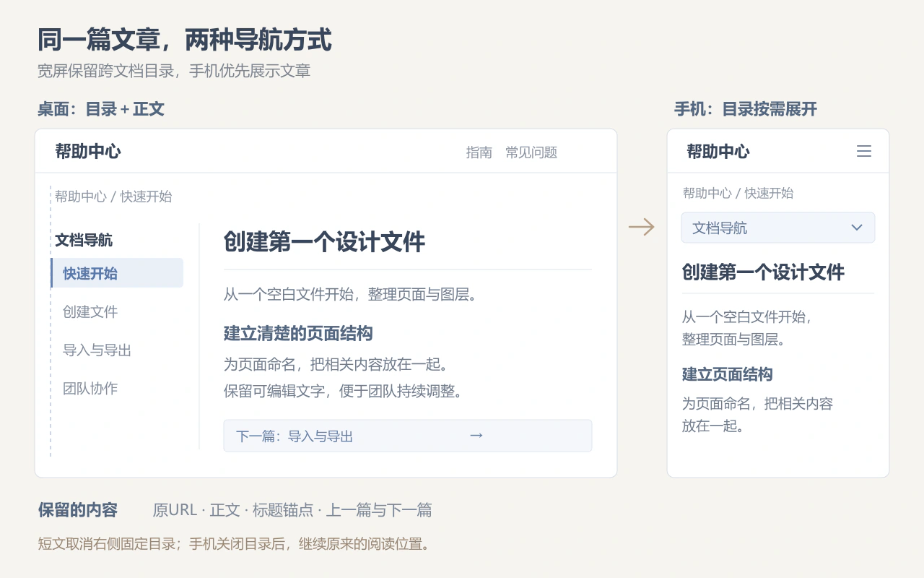Click the 文档导航 sidebar heading
This screenshot has height=578, width=924.
coord(84,241)
